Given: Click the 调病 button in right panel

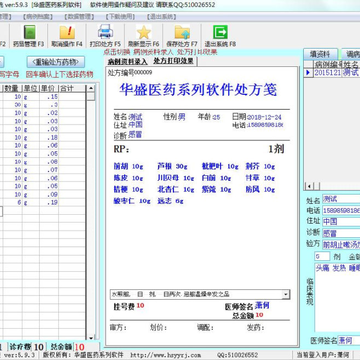Looking at the screenshot, I should click(350, 54).
